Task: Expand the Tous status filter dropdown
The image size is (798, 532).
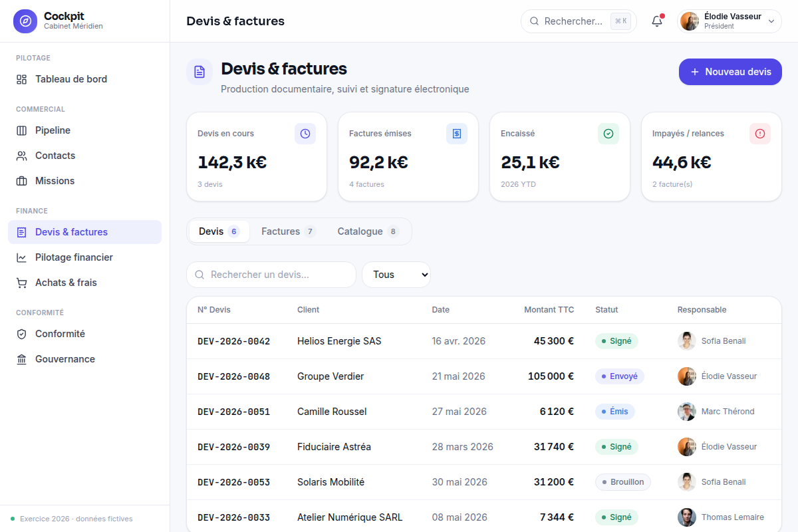Action: pyautogui.click(x=396, y=275)
